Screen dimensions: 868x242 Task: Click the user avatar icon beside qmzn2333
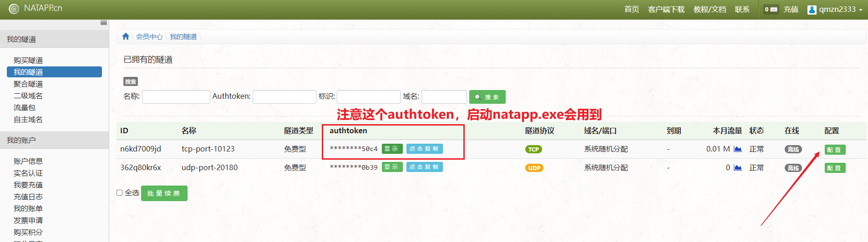pos(812,10)
